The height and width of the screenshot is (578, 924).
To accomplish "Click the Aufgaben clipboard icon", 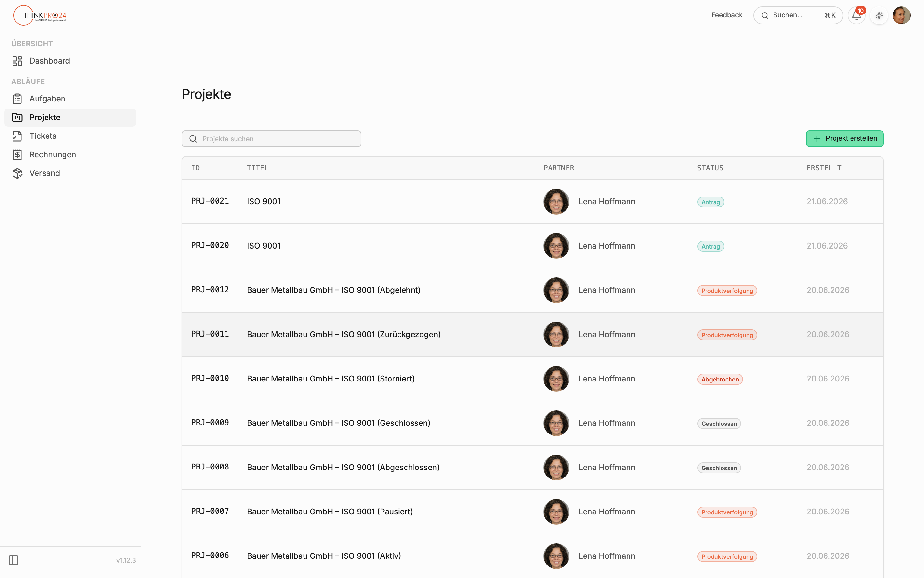I will point(17,99).
